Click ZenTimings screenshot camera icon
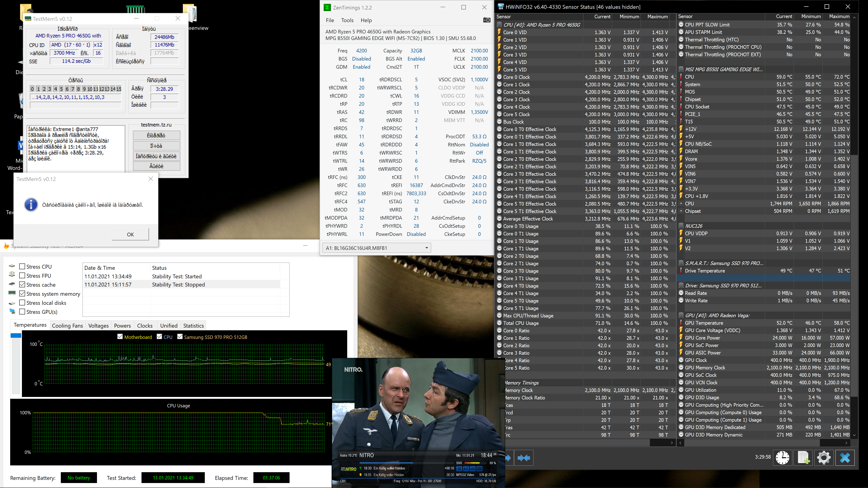Screen dimensions: 868x488 click(487, 20)
